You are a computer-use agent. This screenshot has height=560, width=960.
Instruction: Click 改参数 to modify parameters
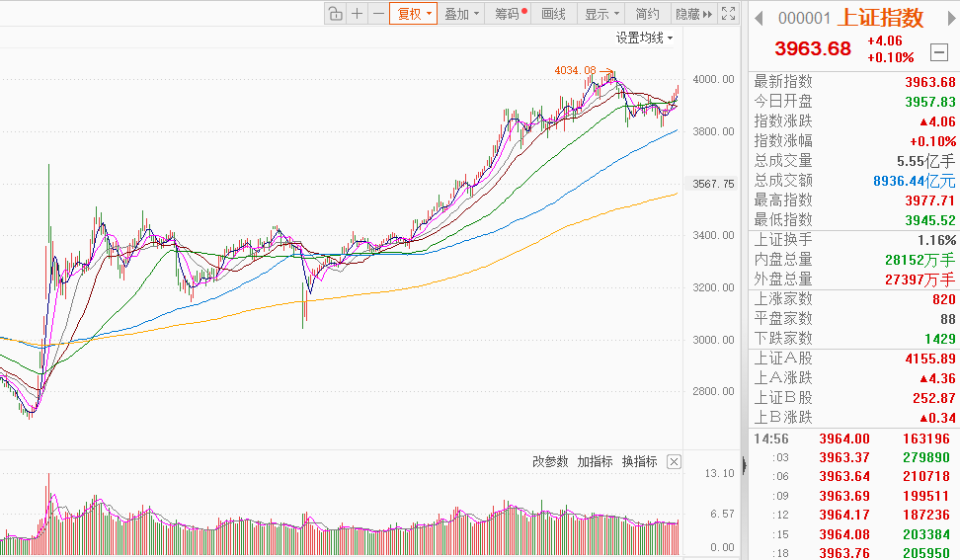click(x=550, y=461)
